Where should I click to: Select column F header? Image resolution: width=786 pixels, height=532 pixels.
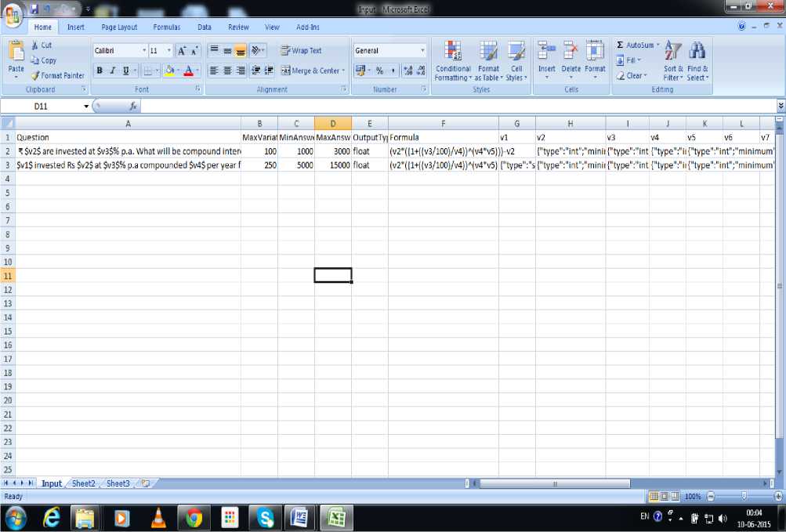pyautogui.click(x=443, y=123)
